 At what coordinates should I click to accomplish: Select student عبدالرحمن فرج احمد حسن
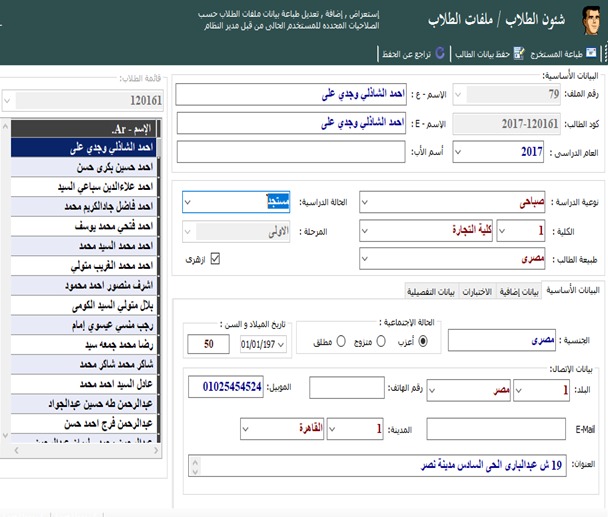coord(84,424)
